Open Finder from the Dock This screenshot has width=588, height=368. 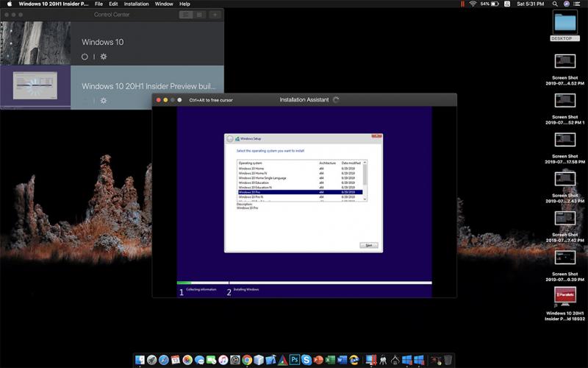tap(140, 360)
